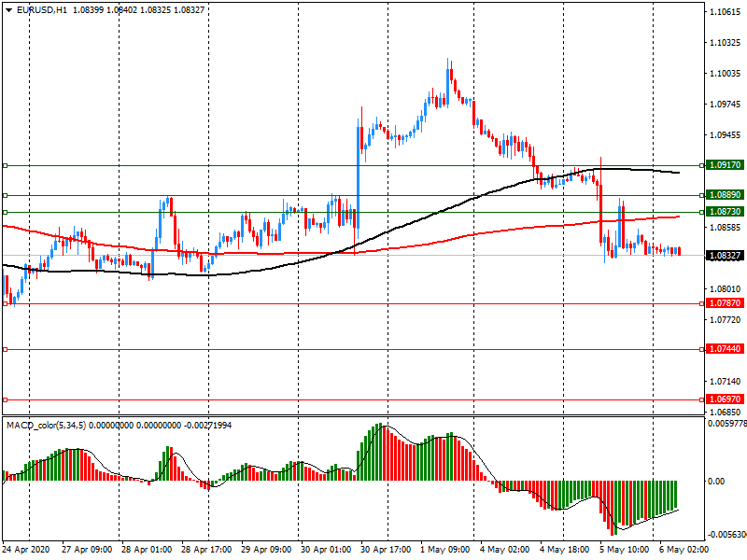Image resolution: width=747 pixels, height=560 pixels.
Task: Click the 30 Apr 01:00 time label
Action: tap(326, 550)
